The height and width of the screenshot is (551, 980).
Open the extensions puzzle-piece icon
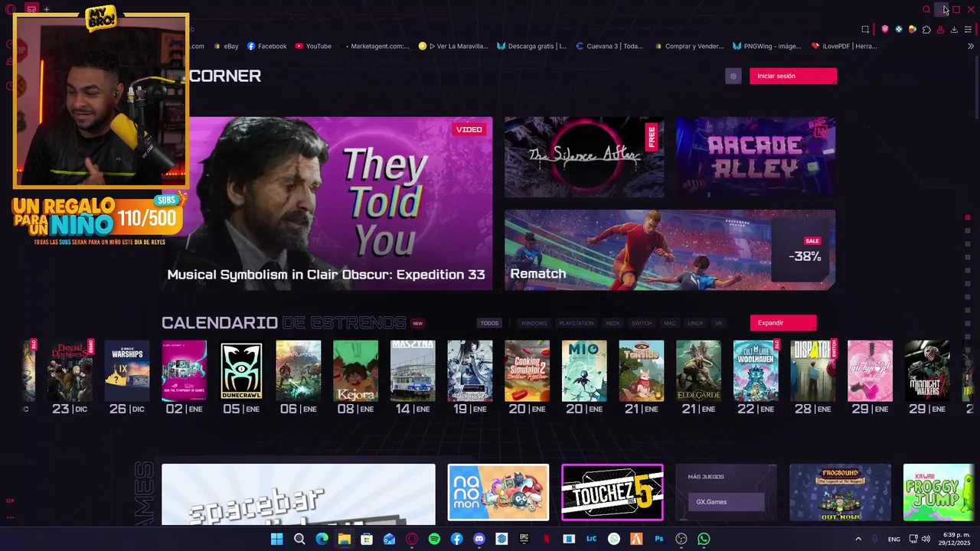[926, 29]
